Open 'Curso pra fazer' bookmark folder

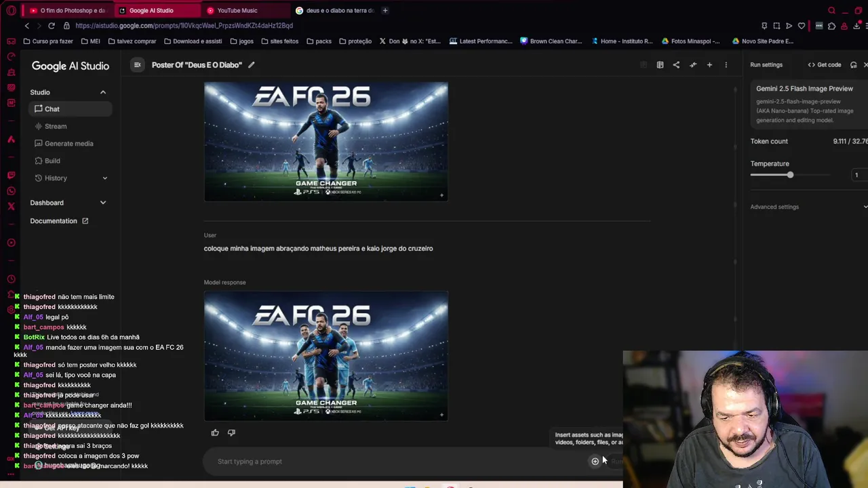click(48, 41)
